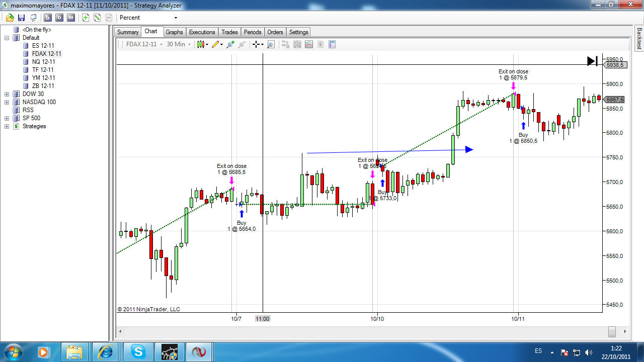This screenshot has height=362, width=644.
Task: Click the blue panel properties icon on chart toolbar
Action: 332,44
